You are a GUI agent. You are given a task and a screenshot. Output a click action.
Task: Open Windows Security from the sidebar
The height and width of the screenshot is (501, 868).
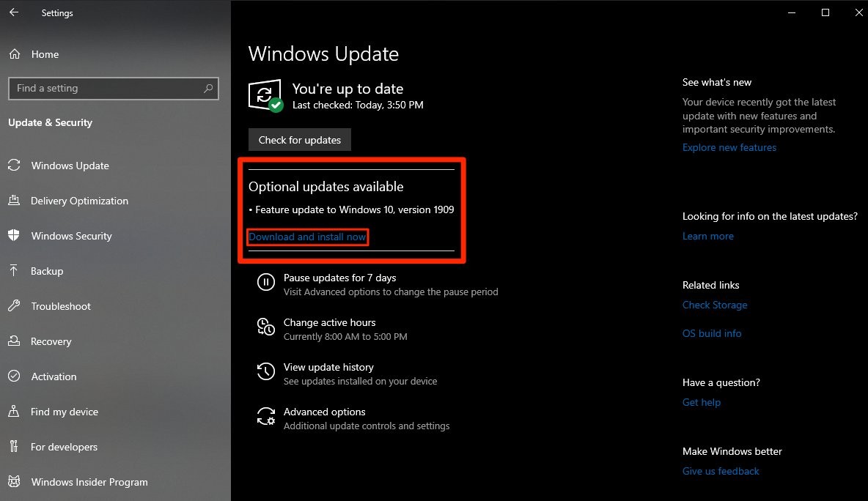[x=71, y=236]
